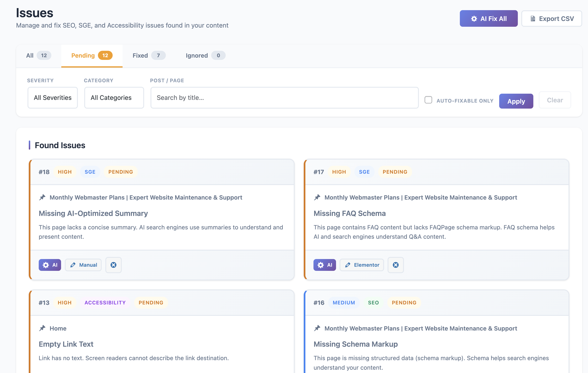The image size is (588, 373).
Task: Click the AI Fix All button
Action: [488, 19]
